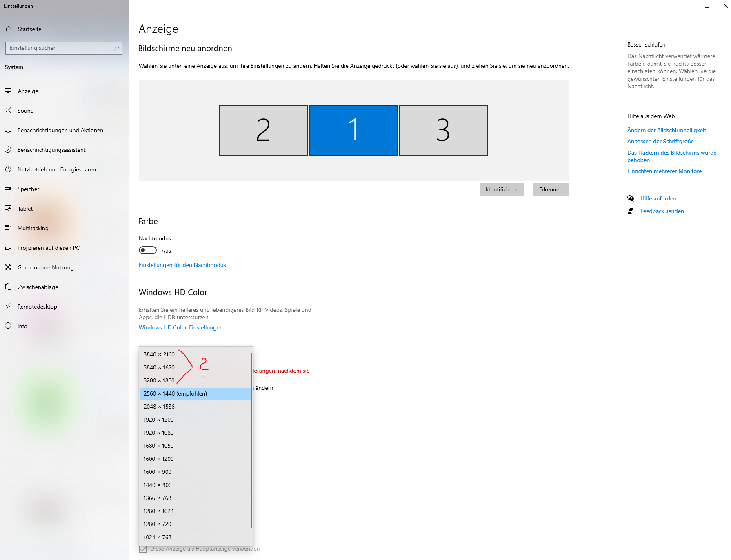Select 1440 × 900 resolution
The image size is (731, 560).
tap(195, 485)
